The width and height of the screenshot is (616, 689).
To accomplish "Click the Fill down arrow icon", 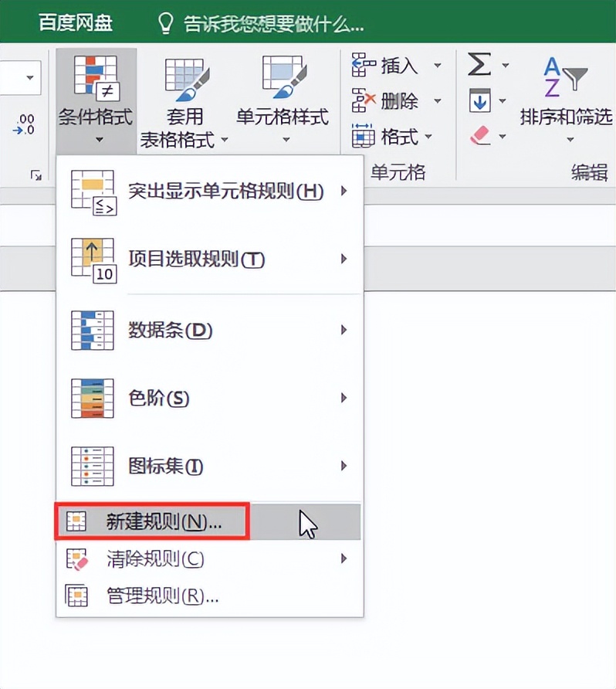I will 479,100.
